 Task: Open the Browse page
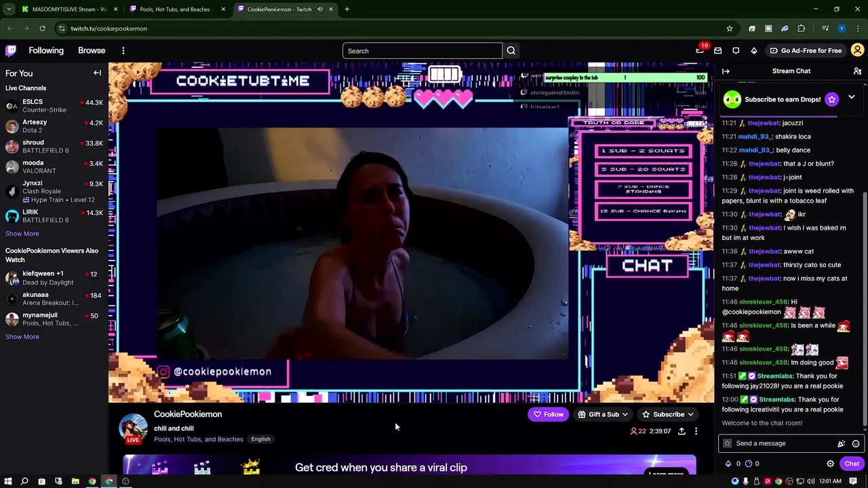point(92,51)
